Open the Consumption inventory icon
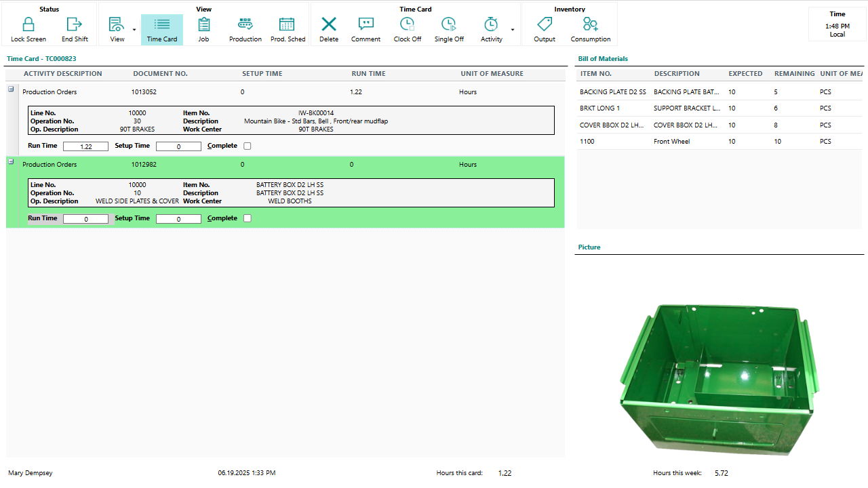This screenshot has width=868, height=488. pos(590,25)
